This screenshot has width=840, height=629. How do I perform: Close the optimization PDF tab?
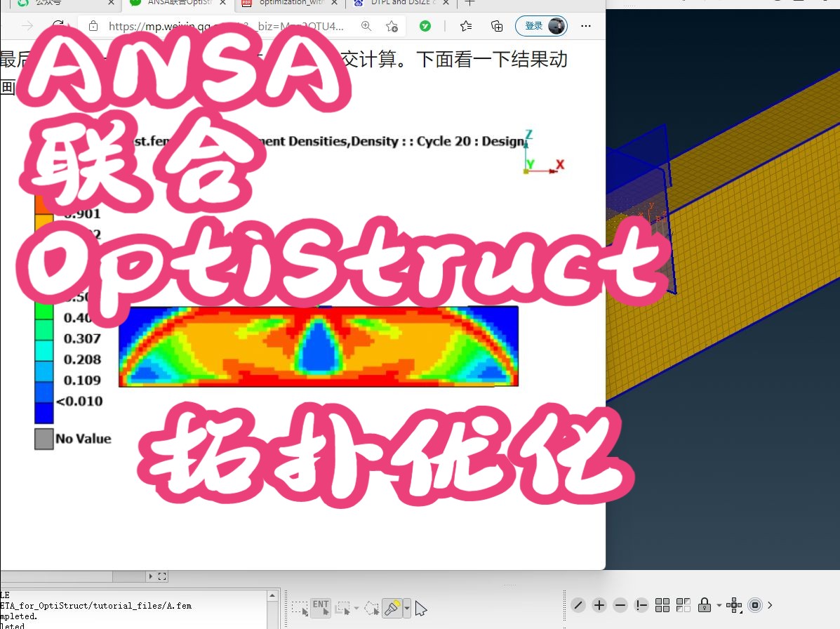(x=334, y=3)
